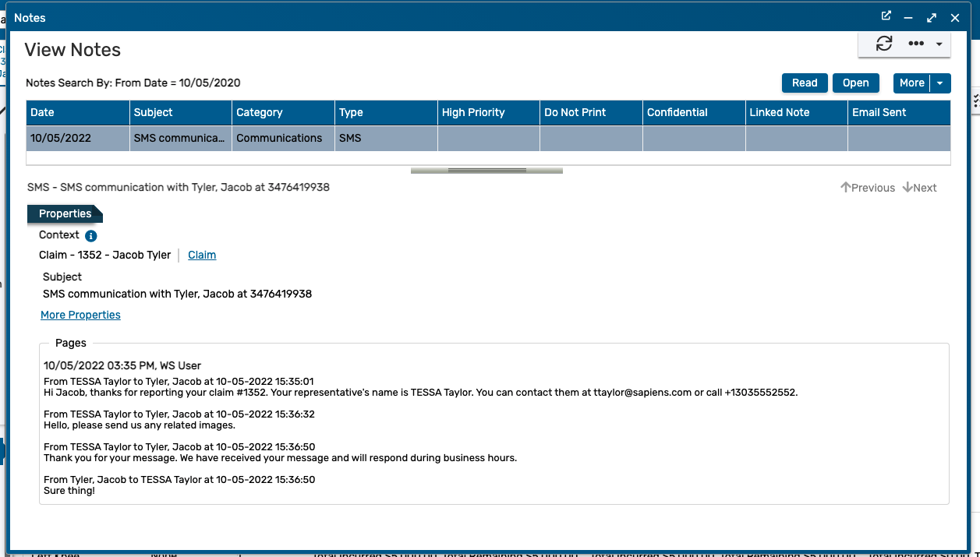
Task: Sort notes by the Date column
Action: click(x=40, y=112)
